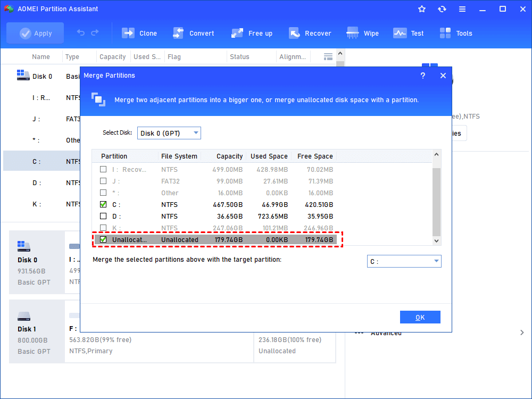Click the AOMEI app logo in title bar
This screenshot has width=532, height=399.
[9, 9]
